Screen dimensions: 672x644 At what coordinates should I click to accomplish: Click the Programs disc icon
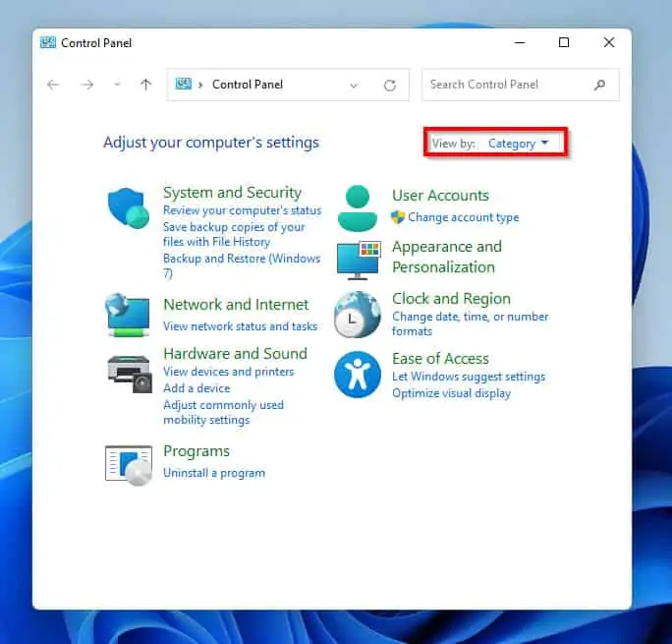(129, 466)
